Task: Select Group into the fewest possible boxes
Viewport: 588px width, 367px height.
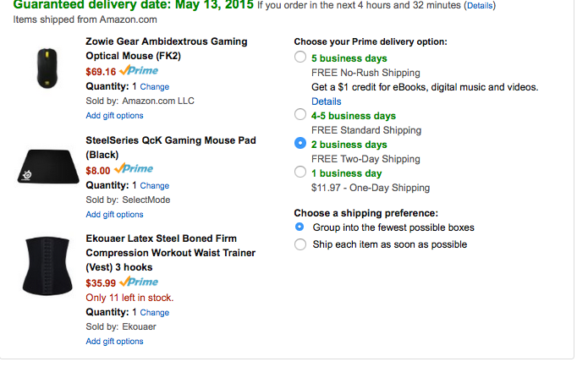Action: coord(300,227)
